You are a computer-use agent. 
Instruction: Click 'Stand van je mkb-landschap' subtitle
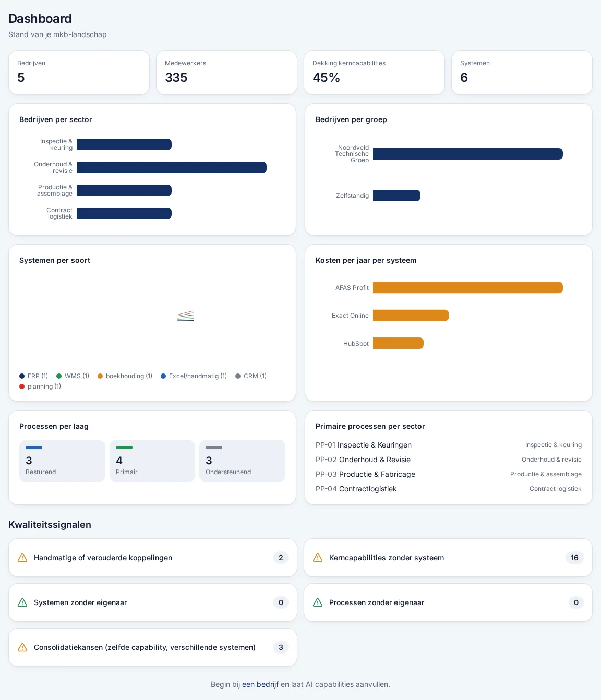point(57,34)
